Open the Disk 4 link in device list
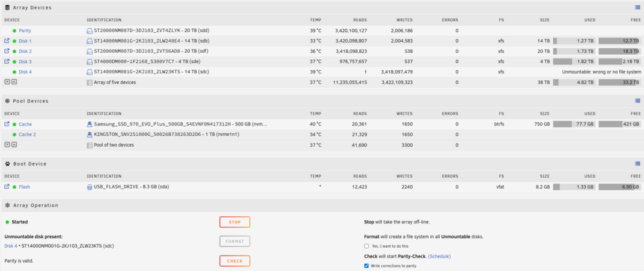The width and height of the screenshot is (644, 271). point(25,72)
